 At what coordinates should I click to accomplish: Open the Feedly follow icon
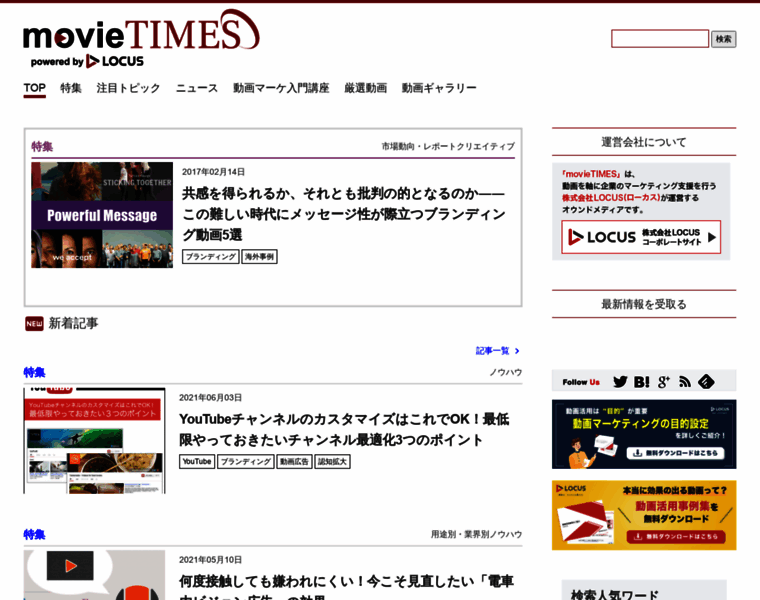coord(706,382)
